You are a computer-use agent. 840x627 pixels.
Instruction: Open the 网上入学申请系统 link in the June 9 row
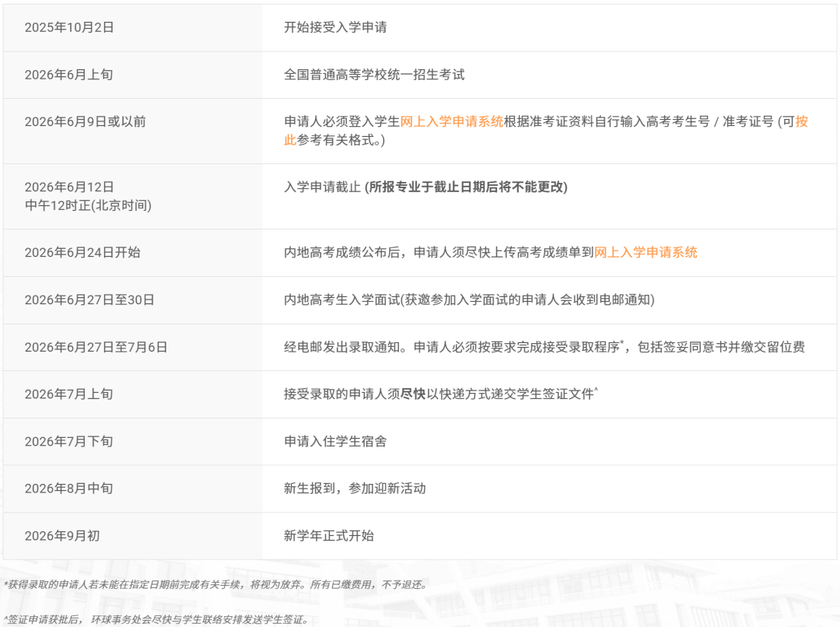click(x=452, y=121)
